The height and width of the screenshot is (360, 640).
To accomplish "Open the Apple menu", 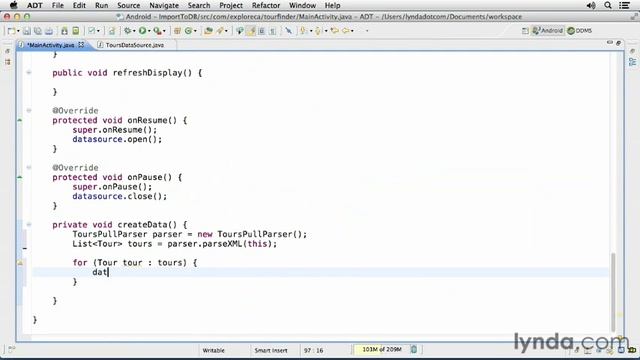I will tap(13, 5).
